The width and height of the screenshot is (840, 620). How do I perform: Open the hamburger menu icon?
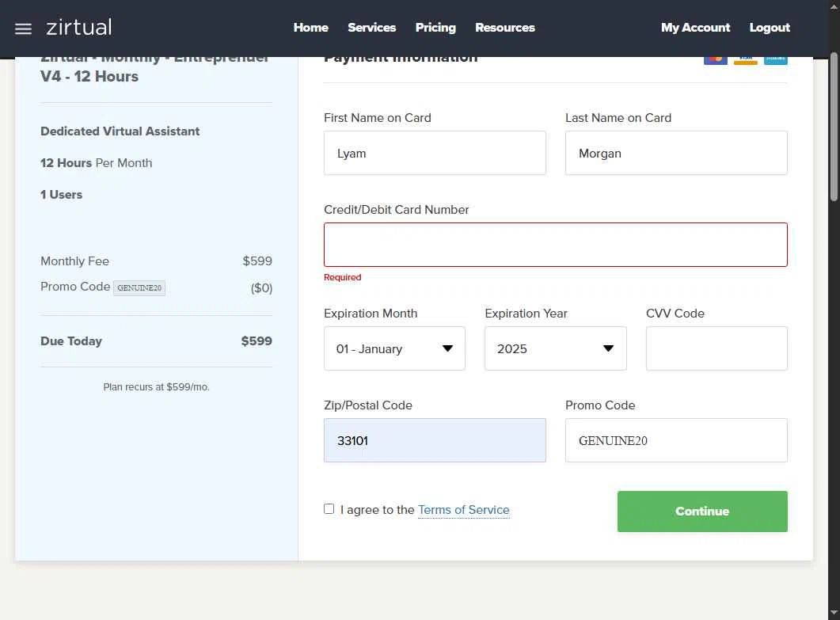point(23,29)
